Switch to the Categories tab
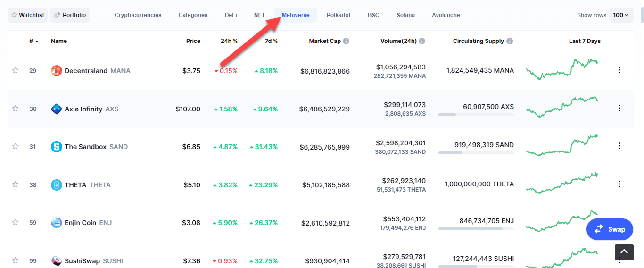Image resolution: width=644 pixels, height=268 pixels. (x=193, y=15)
